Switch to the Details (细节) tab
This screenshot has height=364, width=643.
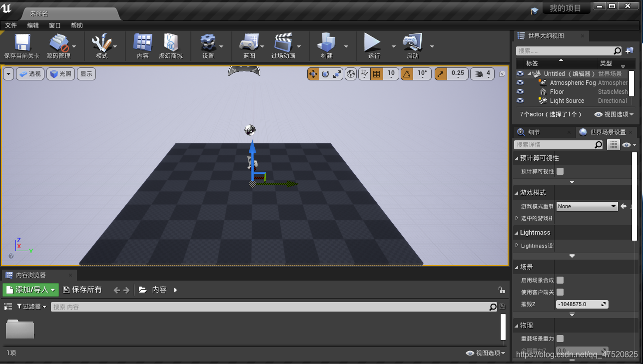coord(544,132)
